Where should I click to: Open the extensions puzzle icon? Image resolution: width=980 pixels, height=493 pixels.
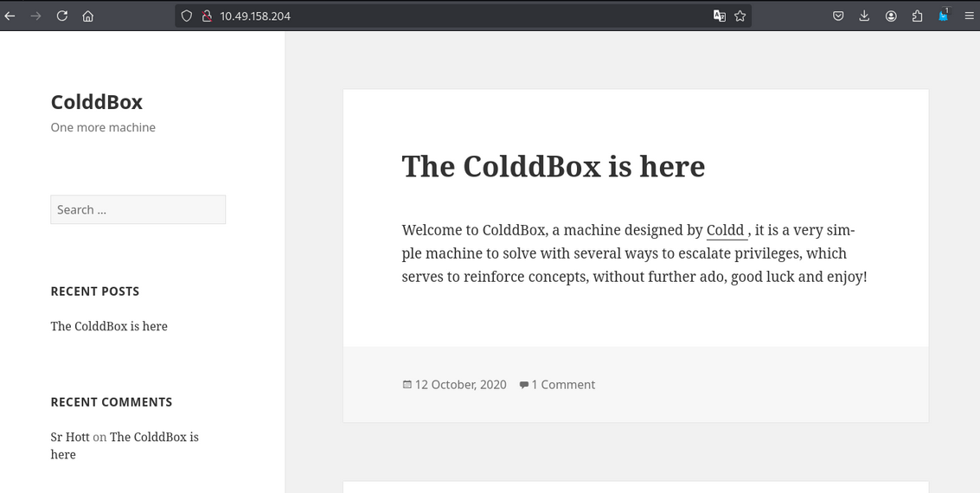click(x=917, y=16)
